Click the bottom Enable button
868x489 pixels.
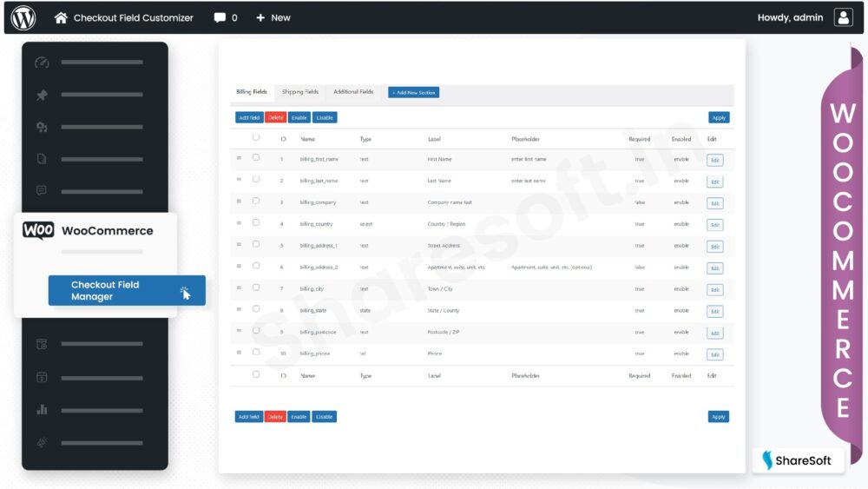point(299,416)
